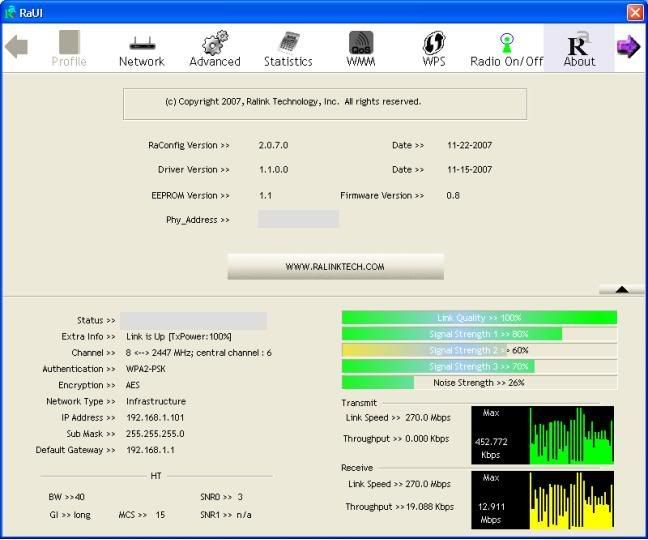Open the Profile page icon
Screen dimensions: 648x540
69,47
